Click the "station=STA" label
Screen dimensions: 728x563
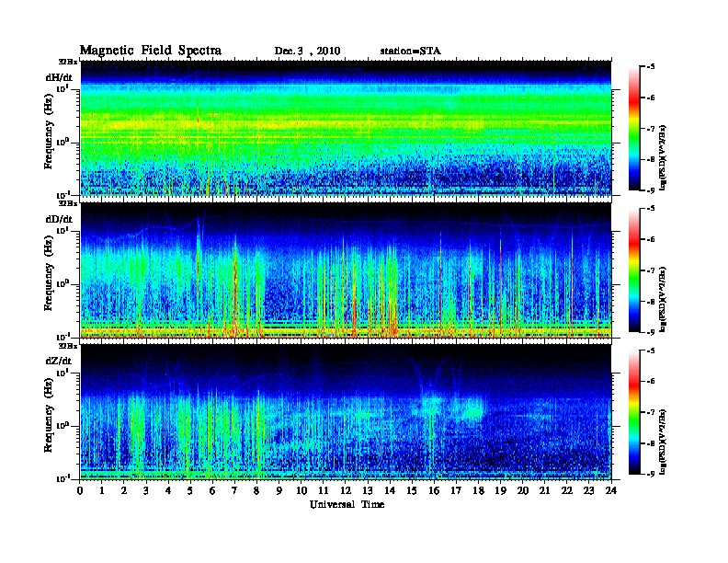pos(411,52)
